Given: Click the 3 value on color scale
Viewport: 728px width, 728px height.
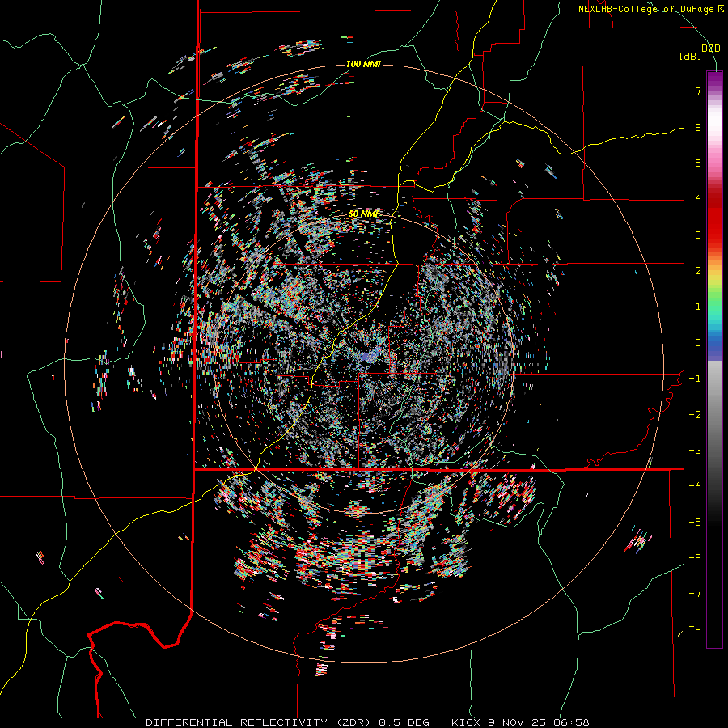Looking at the screenshot, I should tap(698, 235).
